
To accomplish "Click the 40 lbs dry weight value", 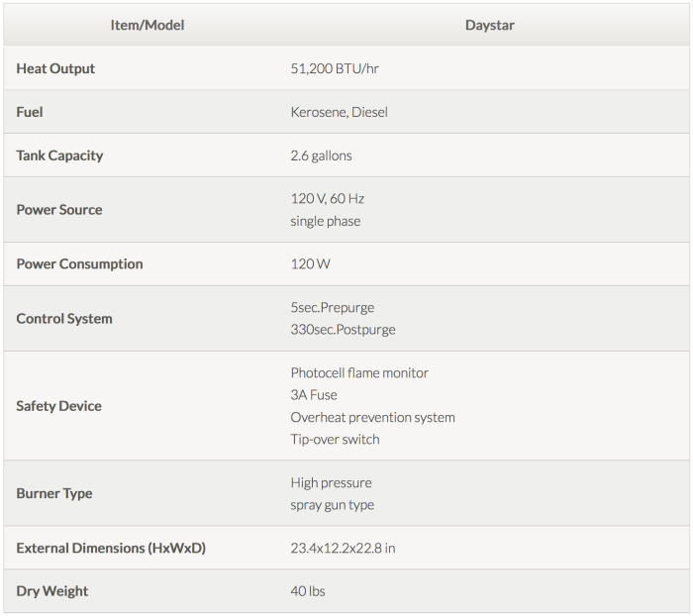I will (x=307, y=591).
